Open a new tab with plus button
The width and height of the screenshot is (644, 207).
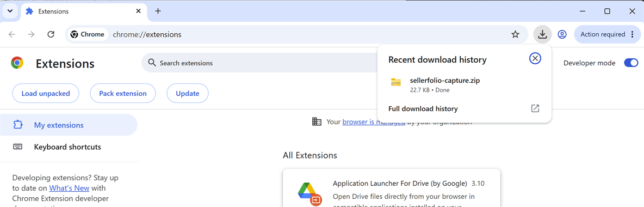point(158,11)
